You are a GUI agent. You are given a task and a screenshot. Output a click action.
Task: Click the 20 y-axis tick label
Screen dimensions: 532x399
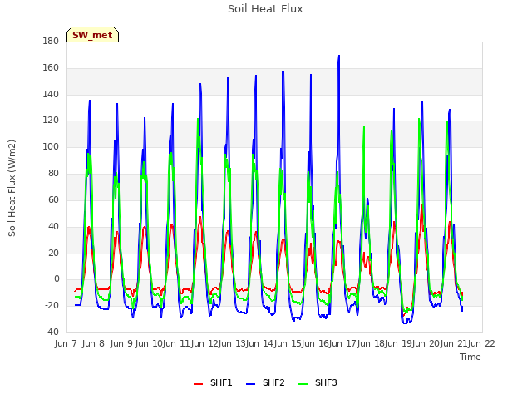(x=53, y=253)
